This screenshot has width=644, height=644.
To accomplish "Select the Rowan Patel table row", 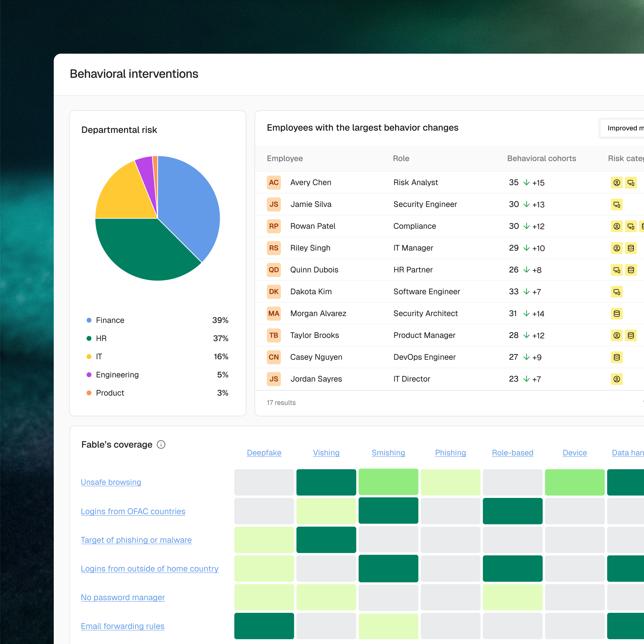I will pos(449,226).
